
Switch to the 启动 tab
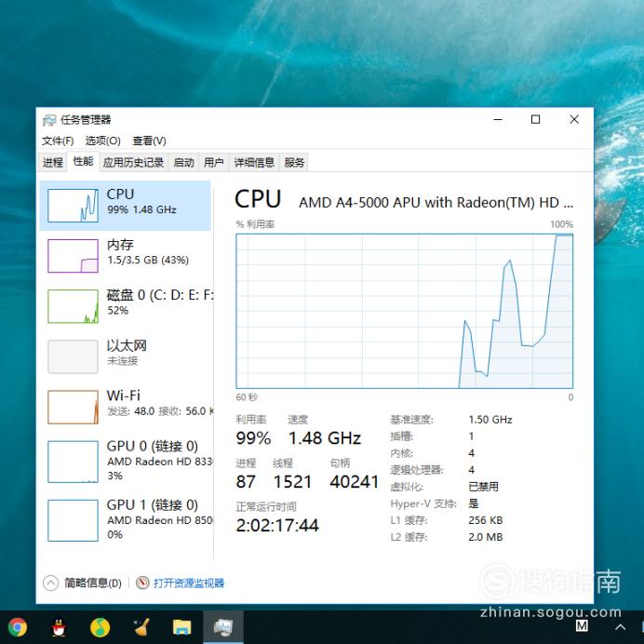[x=183, y=163]
